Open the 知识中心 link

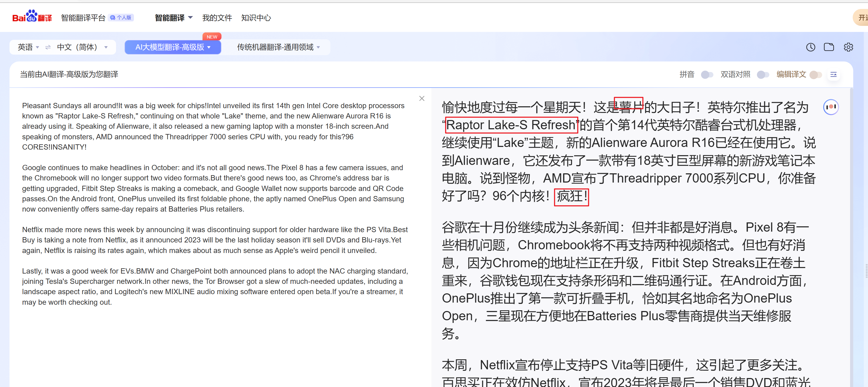pyautogui.click(x=256, y=18)
